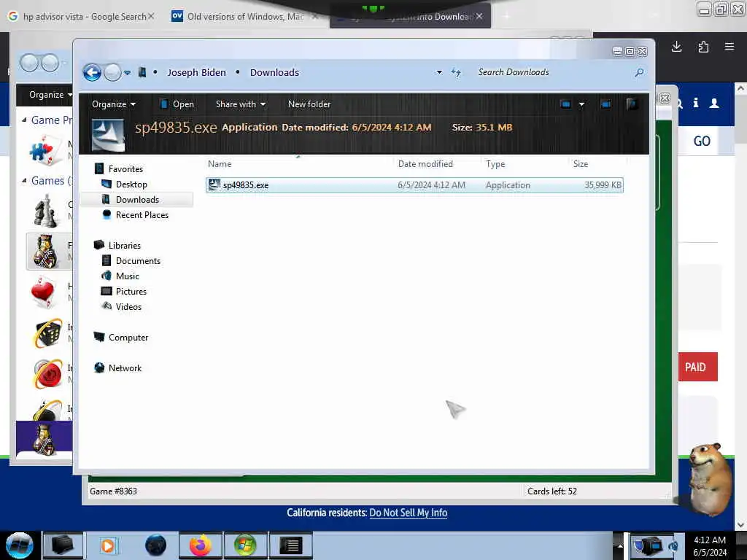Image resolution: width=747 pixels, height=560 pixels.
Task: Click the large sp49835.exe details pane thumbnail
Action: click(x=108, y=135)
